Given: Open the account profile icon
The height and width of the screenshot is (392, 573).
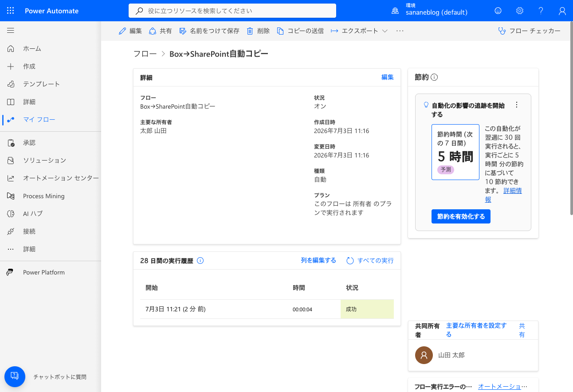Looking at the screenshot, I should [562, 11].
